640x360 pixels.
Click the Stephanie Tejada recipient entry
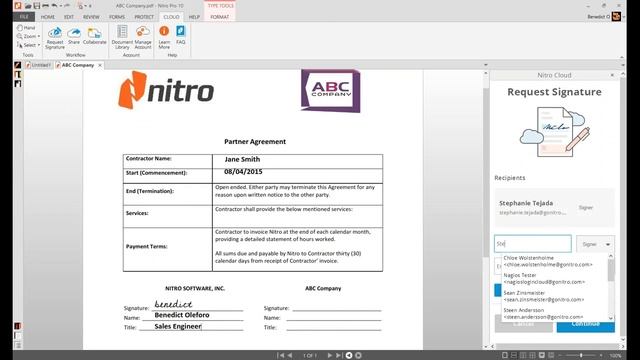pyautogui.click(x=554, y=207)
